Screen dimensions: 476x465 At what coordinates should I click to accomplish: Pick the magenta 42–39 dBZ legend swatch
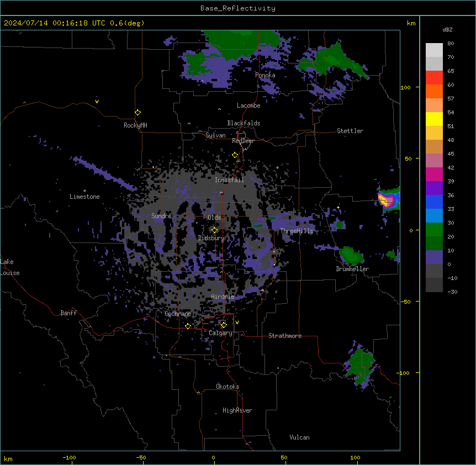tap(434, 174)
